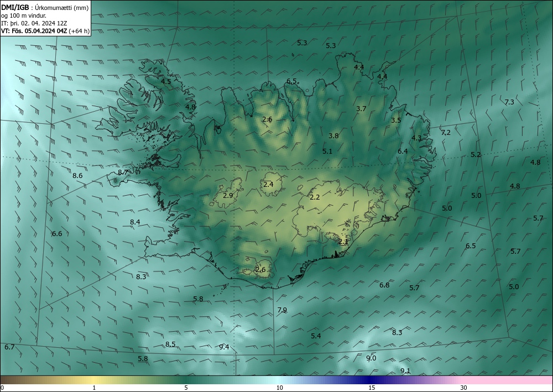The height and width of the screenshot is (392, 553).
Task: Click the 6.4 value in east Iceland
Action: (403, 151)
